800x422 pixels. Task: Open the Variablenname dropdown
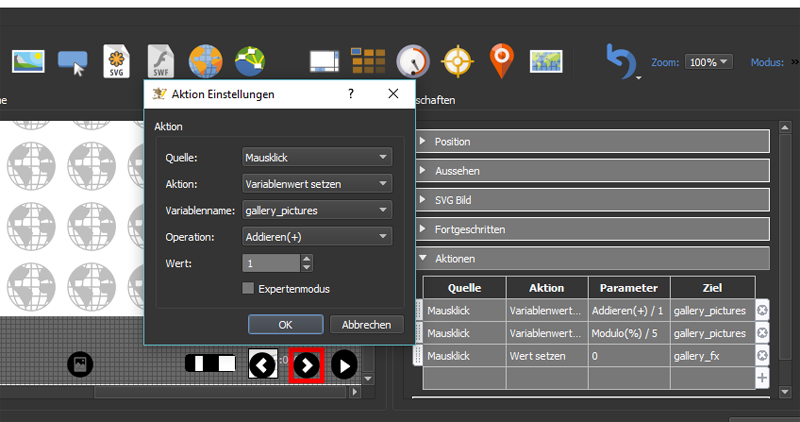point(316,210)
